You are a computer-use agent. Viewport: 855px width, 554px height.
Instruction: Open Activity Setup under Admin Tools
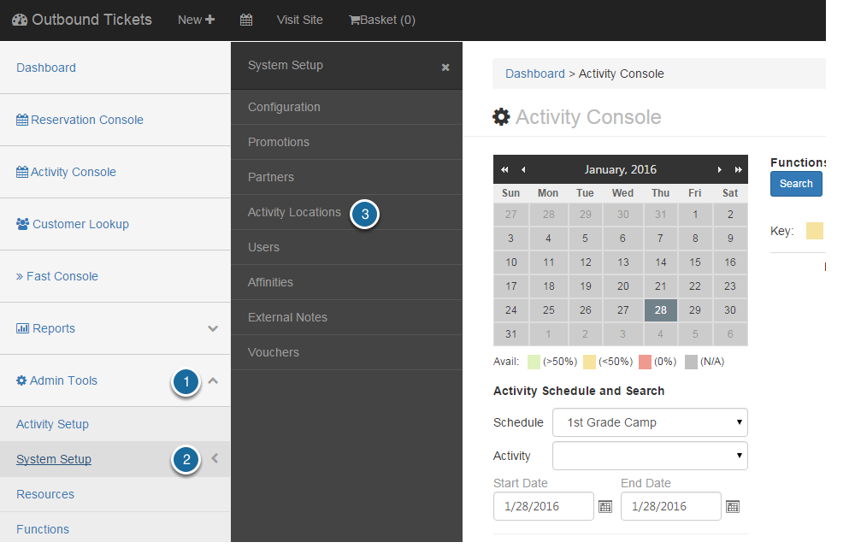pyautogui.click(x=52, y=424)
